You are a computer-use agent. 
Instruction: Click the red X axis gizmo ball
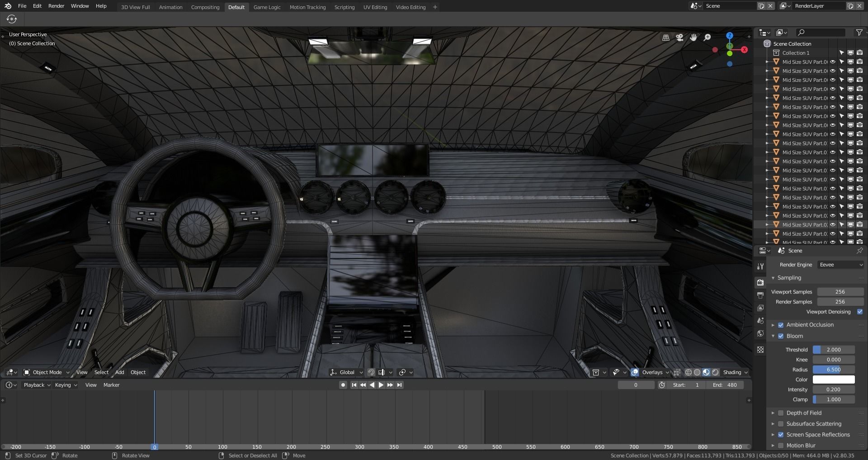[744, 50]
